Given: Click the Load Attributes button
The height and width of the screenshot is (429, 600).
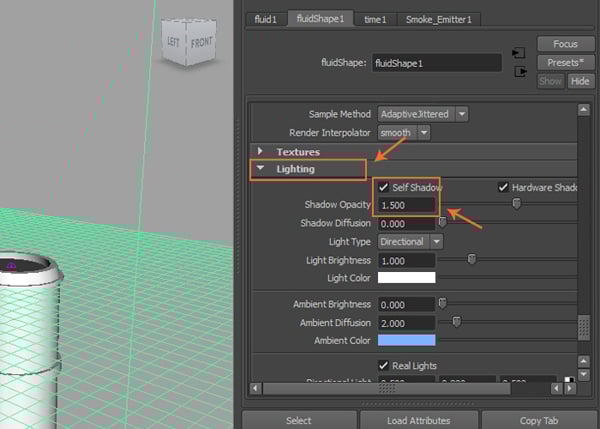Looking at the screenshot, I should [x=419, y=420].
